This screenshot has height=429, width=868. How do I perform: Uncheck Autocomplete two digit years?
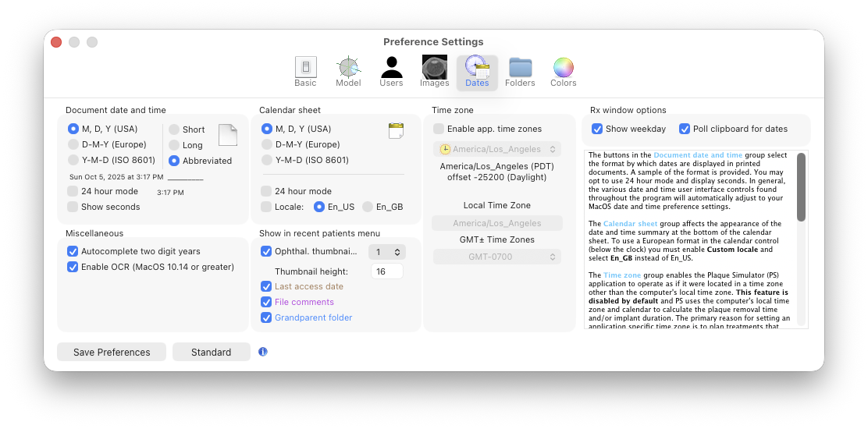click(73, 251)
